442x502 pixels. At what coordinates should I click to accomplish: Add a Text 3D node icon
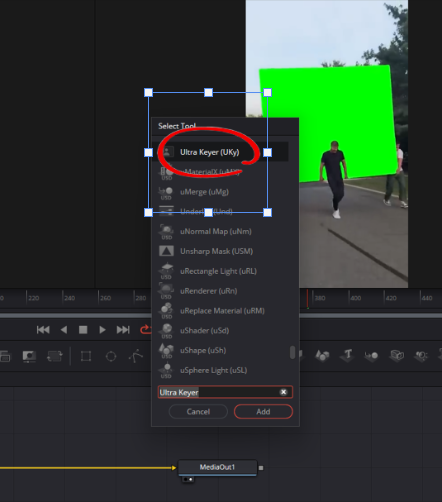point(347,355)
